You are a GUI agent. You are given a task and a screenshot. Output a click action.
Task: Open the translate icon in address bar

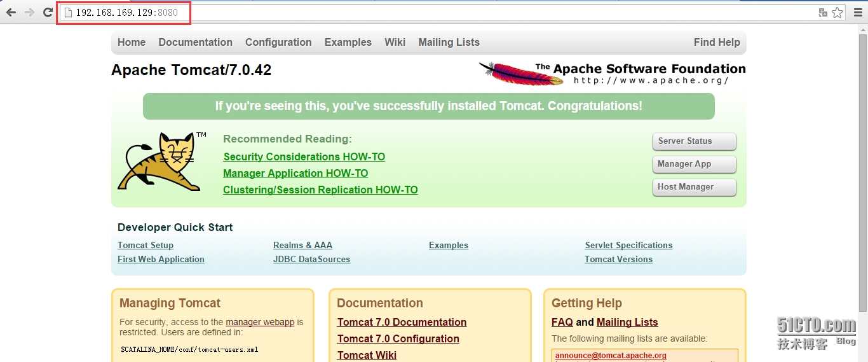pos(823,12)
